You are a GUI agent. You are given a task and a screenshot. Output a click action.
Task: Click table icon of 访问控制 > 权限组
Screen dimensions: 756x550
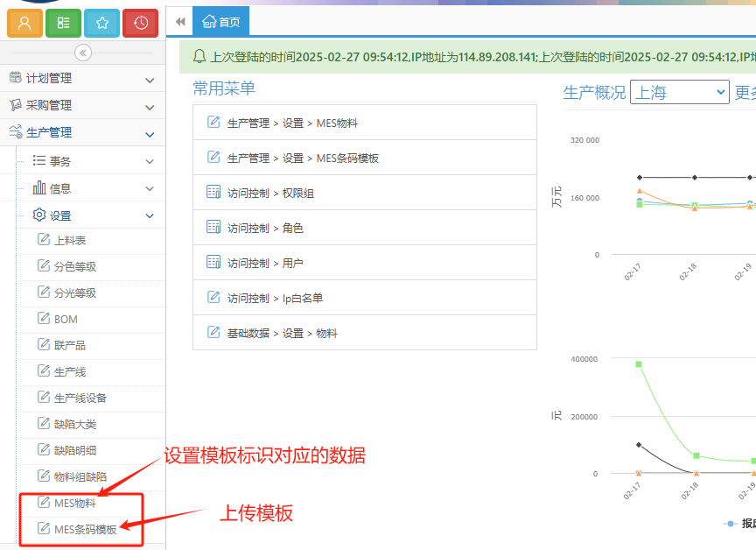coord(213,192)
